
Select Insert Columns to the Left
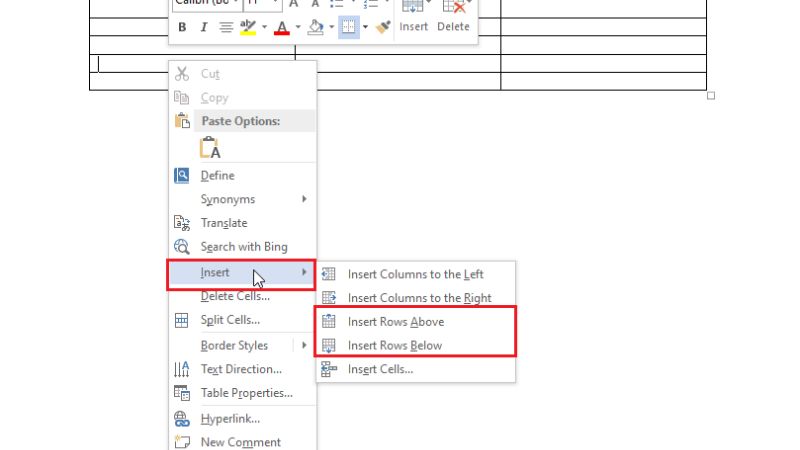click(x=416, y=274)
